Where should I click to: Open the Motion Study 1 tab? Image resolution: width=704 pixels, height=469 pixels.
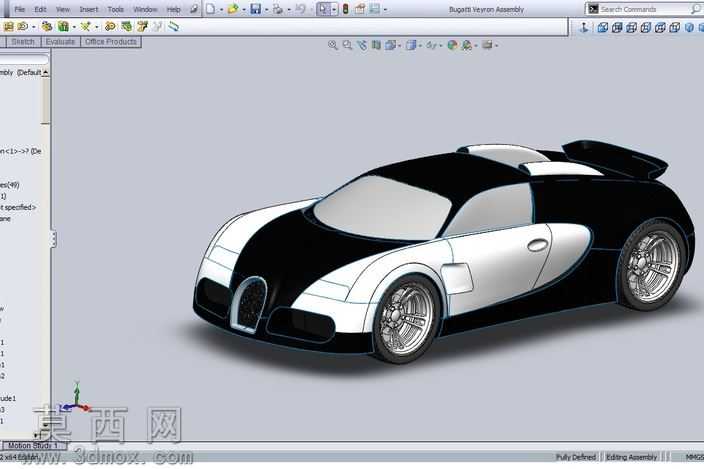(x=33, y=446)
